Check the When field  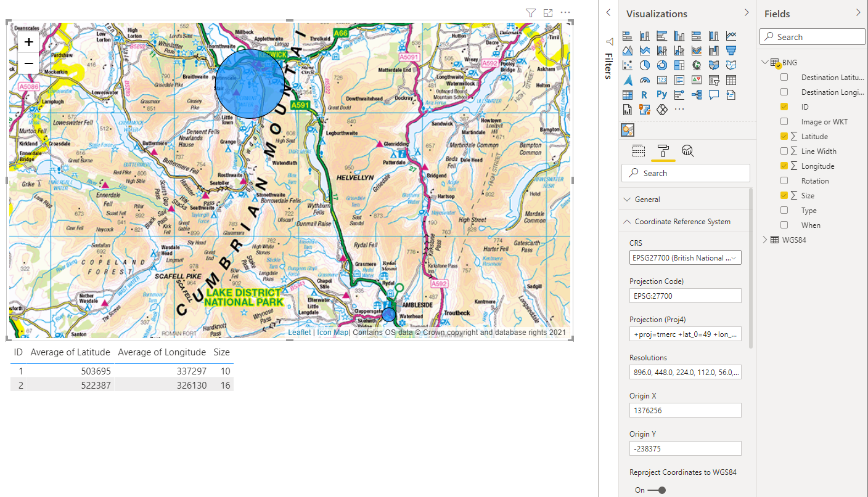point(784,225)
